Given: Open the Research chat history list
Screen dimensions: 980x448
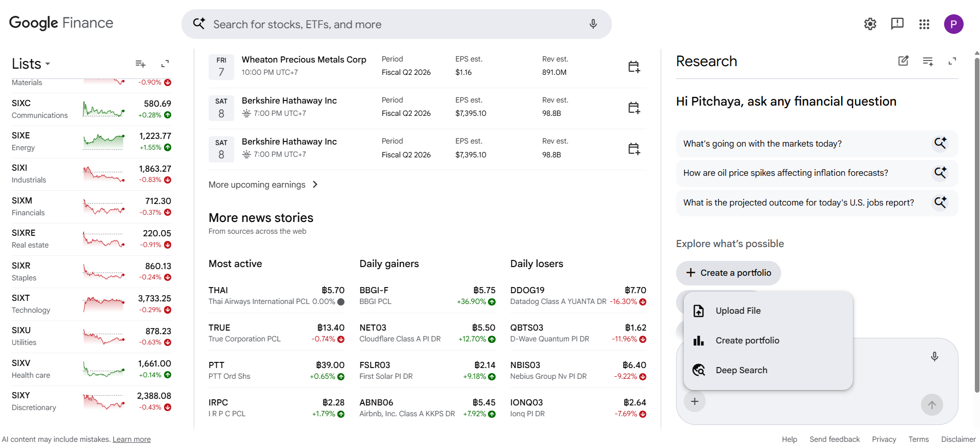Looking at the screenshot, I should tap(928, 61).
